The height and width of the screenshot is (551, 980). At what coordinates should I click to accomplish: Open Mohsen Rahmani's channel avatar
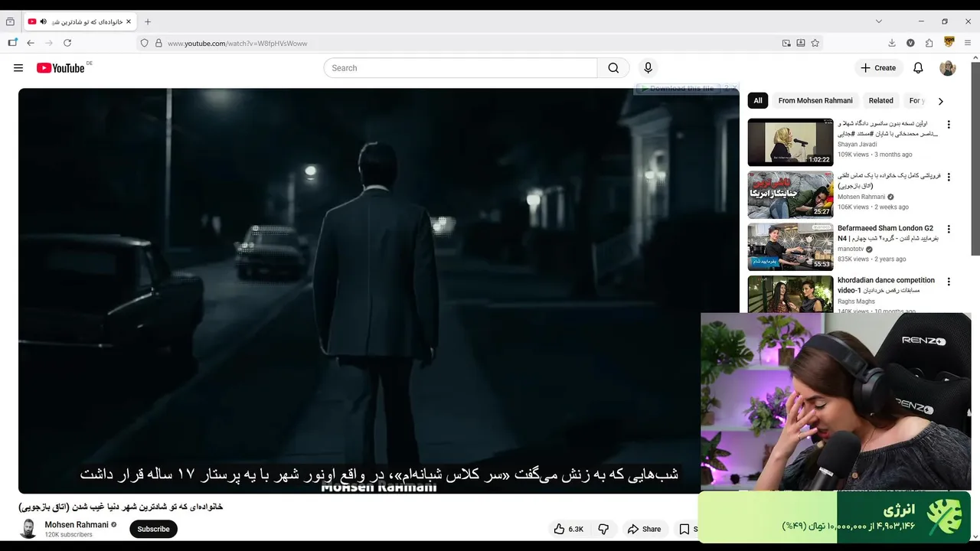(x=28, y=529)
